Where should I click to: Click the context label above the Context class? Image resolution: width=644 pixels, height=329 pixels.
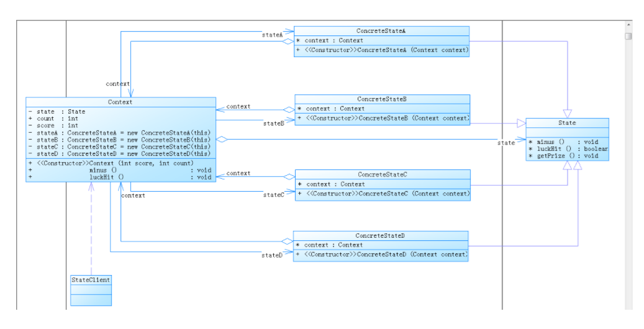tap(118, 84)
